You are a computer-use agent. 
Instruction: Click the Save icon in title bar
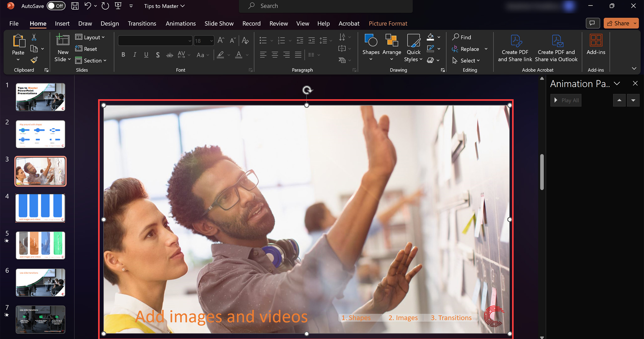pyautogui.click(x=75, y=6)
